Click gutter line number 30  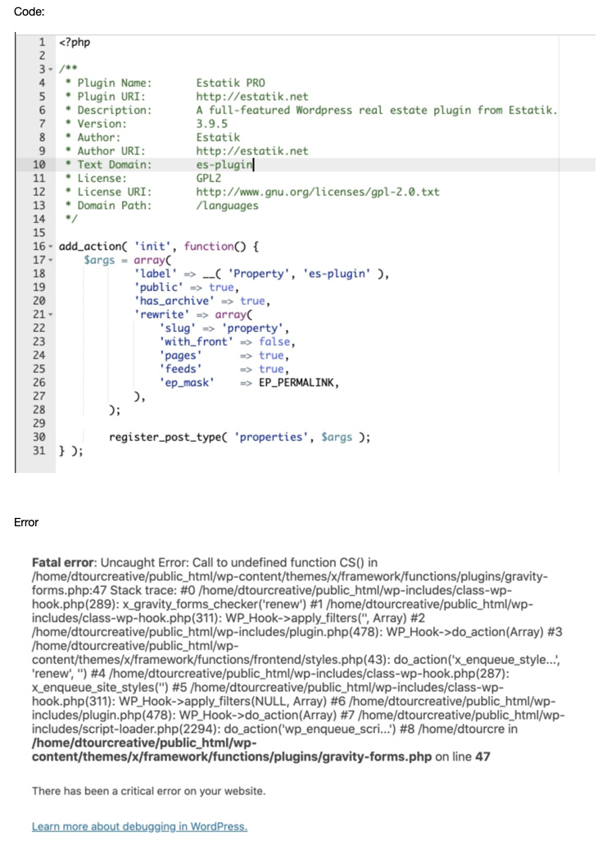click(39, 437)
